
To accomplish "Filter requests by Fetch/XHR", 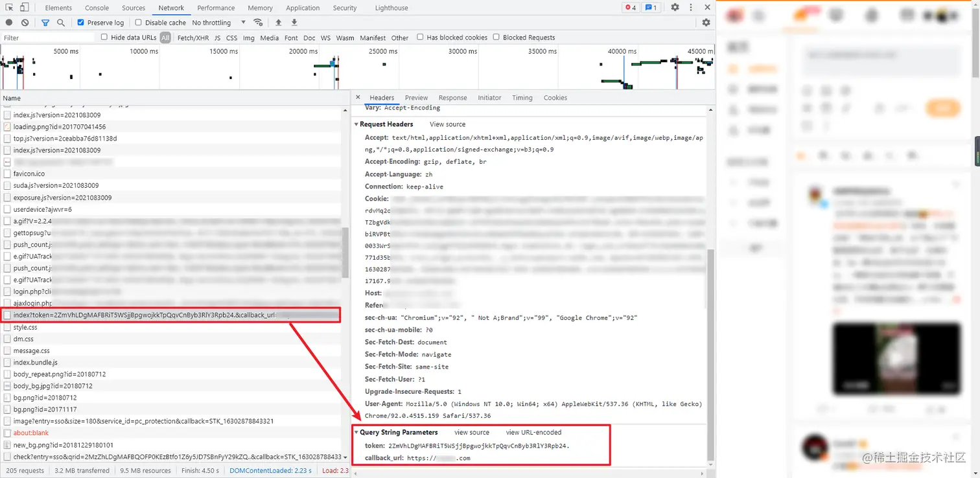I will click(x=193, y=38).
